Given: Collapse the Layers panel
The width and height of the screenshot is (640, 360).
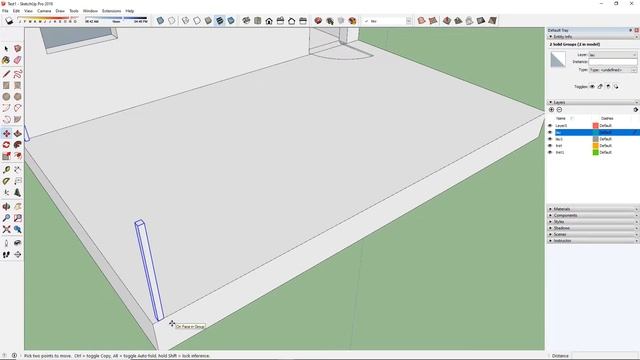Looking at the screenshot, I should coord(551,102).
